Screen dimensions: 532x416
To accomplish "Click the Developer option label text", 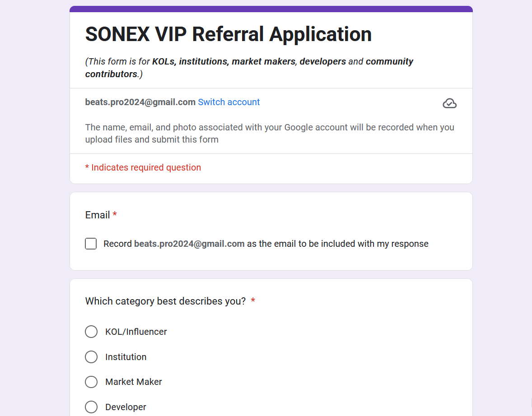I will coord(126,407).
